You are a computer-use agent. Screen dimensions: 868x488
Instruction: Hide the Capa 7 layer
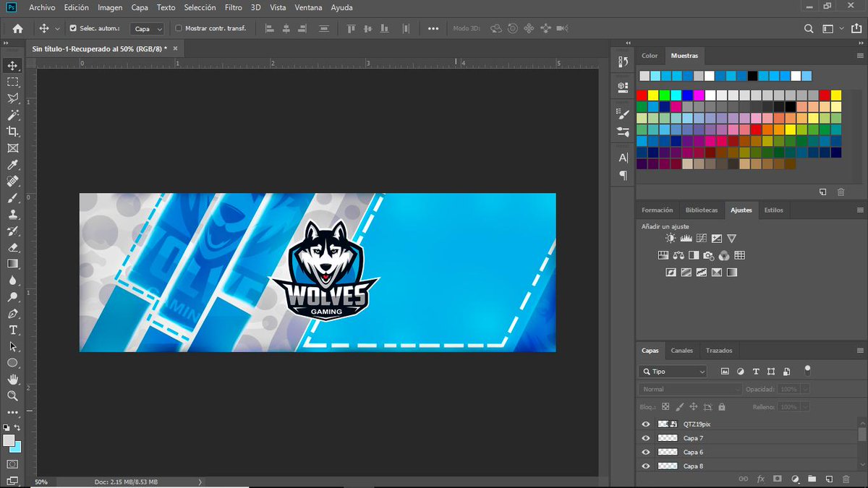click(646, 438)
